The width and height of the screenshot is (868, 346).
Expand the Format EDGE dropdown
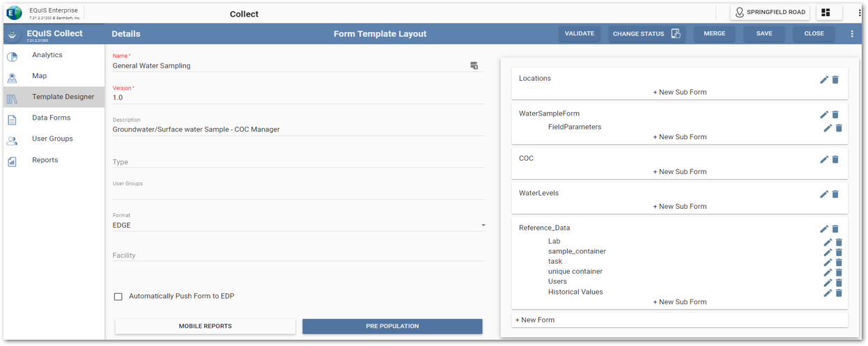(483, 226)
